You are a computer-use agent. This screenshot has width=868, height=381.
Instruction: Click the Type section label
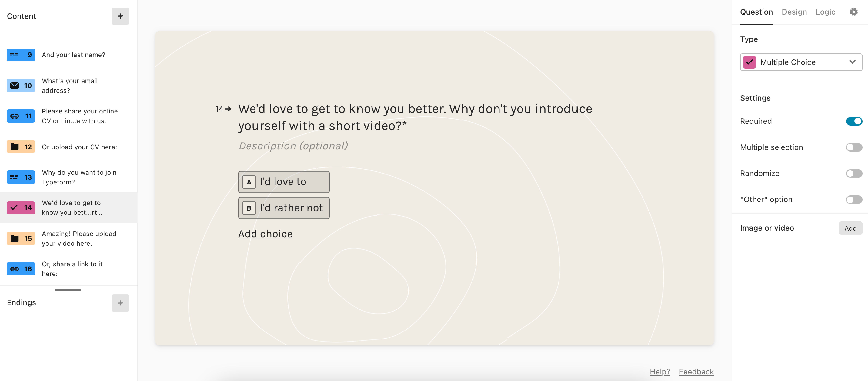point(749,39)
